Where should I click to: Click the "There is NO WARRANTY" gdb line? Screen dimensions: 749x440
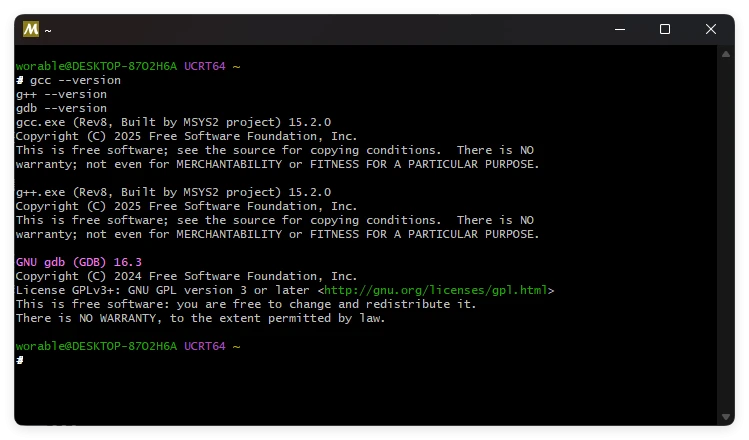pos(200,318)
